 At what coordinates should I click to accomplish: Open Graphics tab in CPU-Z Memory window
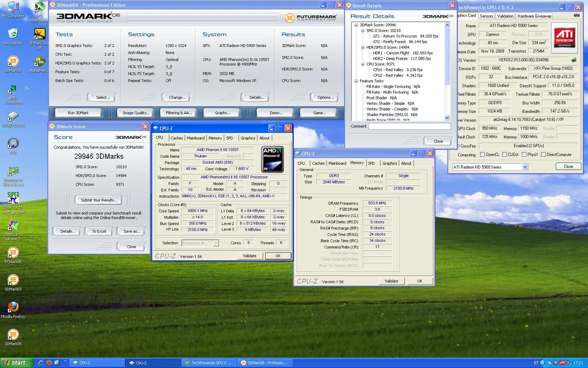[390, 163]
